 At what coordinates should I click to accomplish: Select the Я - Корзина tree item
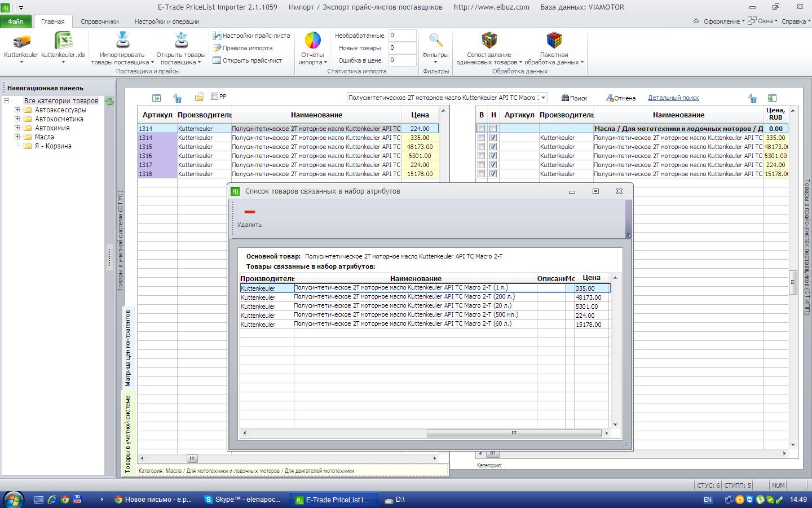pyautogui.click(x=53, y=146)
